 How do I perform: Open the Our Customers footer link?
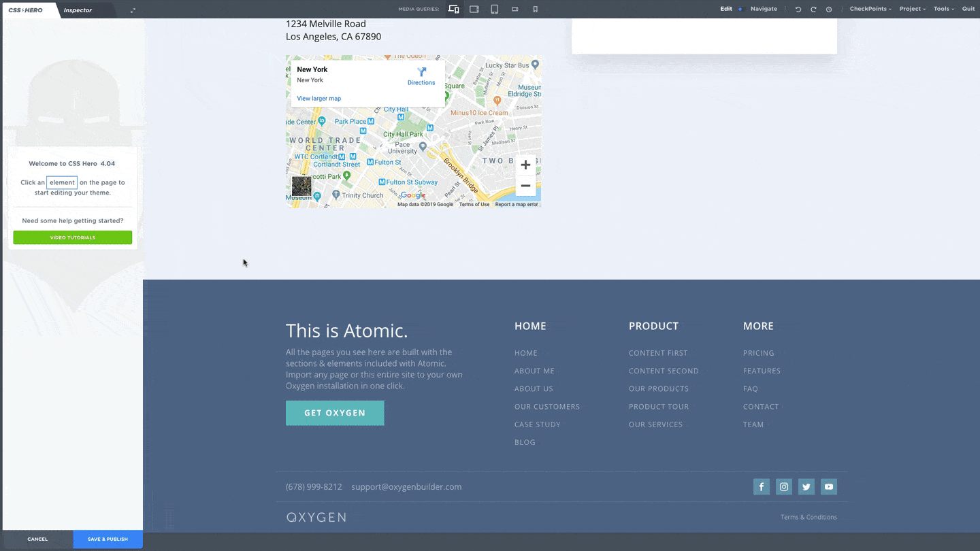[x=547, y=406]
